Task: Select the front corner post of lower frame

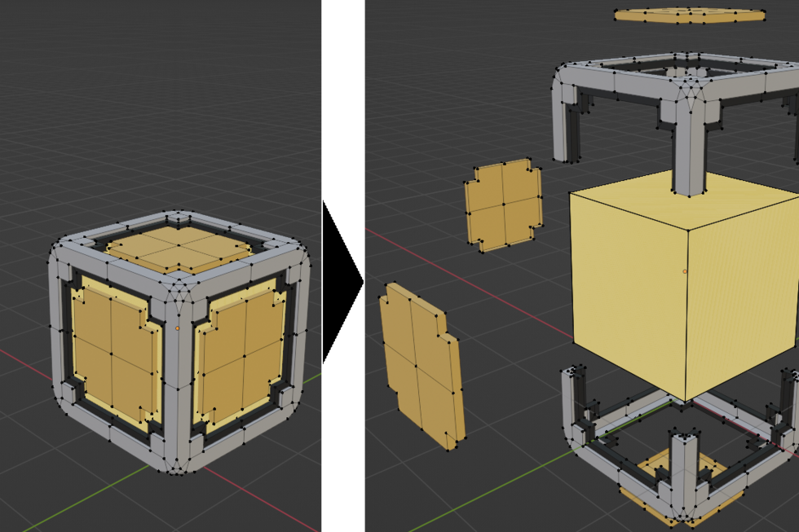Action: click(683, 473)
